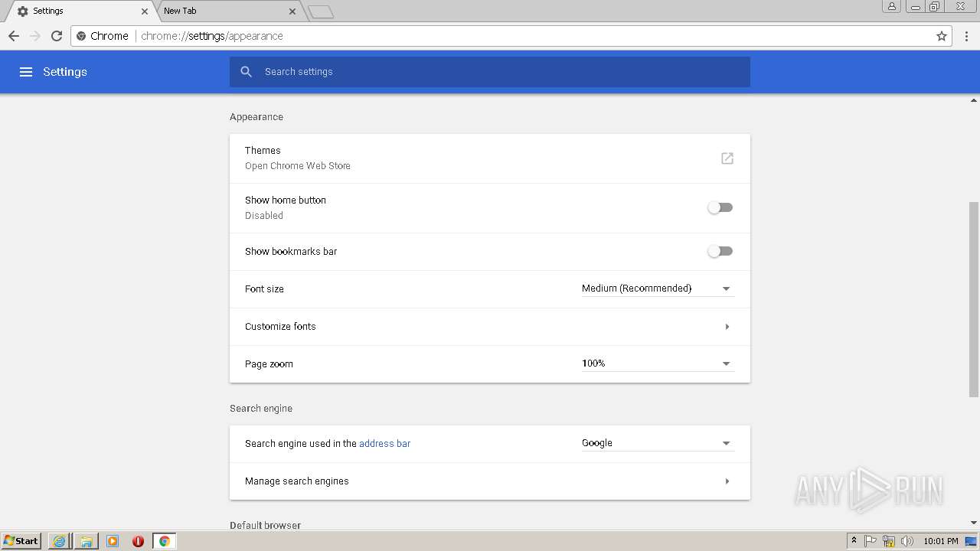Screen dimensions: 980x551
Task: Bookmark this page with the star
Action: click(942, 36)
